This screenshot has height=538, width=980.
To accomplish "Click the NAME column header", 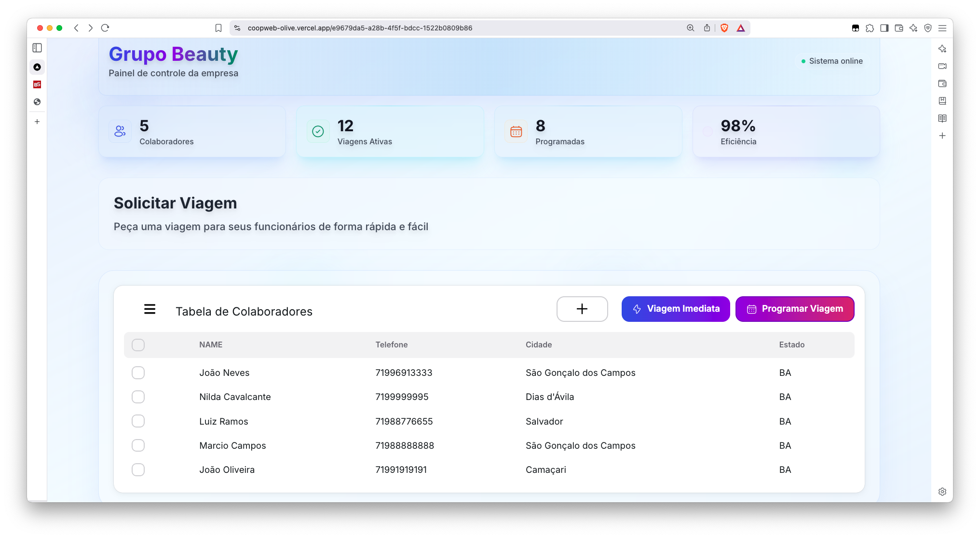I will [x=211, y=345].
